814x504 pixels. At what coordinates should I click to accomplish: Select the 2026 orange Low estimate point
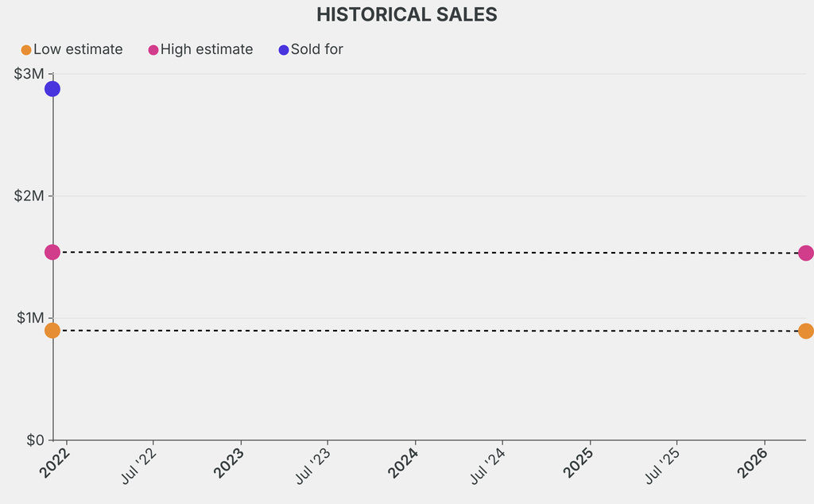point(805,331)
